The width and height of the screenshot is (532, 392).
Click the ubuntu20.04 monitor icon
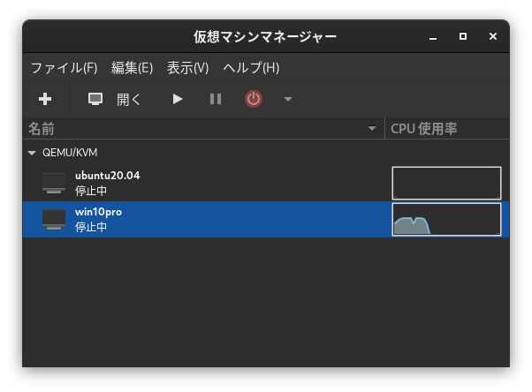[54, 183]
